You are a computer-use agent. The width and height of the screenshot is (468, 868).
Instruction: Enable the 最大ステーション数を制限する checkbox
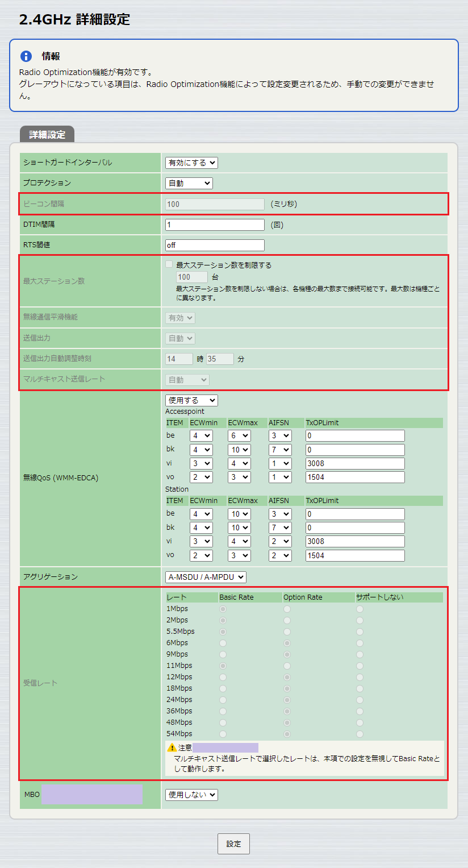pyautogui.click(x=168, y=264)
